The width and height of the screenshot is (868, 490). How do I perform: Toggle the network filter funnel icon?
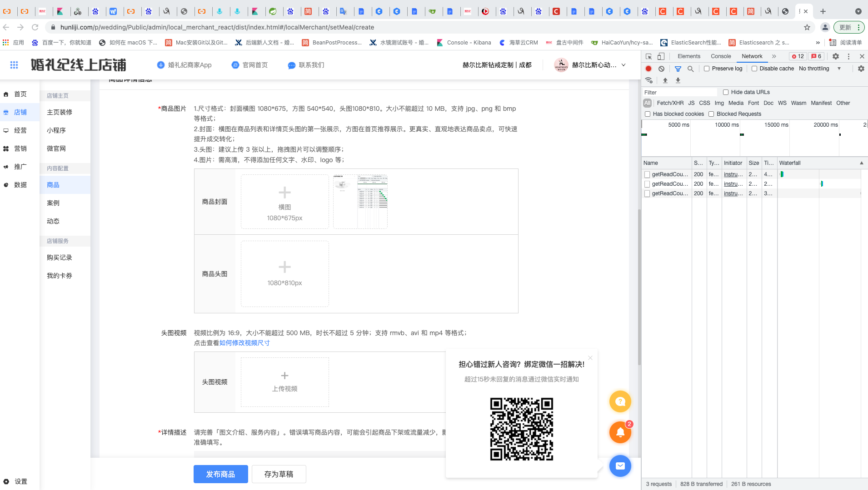point(678,69)
